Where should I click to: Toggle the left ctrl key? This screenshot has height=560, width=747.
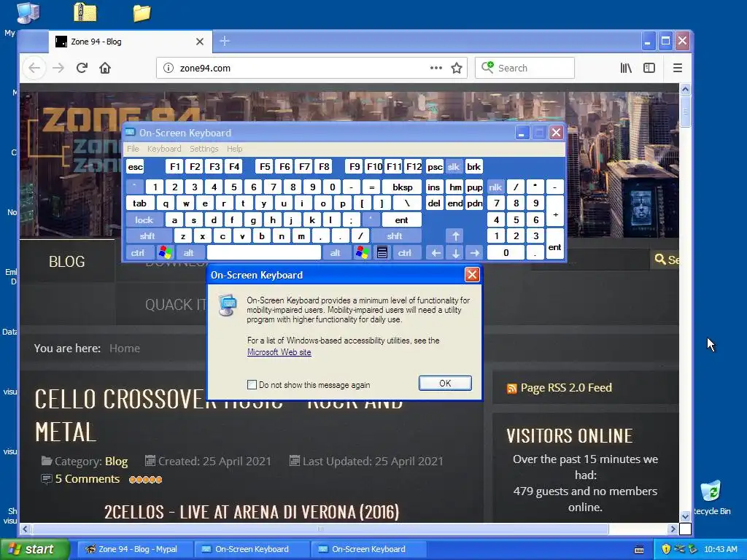point(138,253)
